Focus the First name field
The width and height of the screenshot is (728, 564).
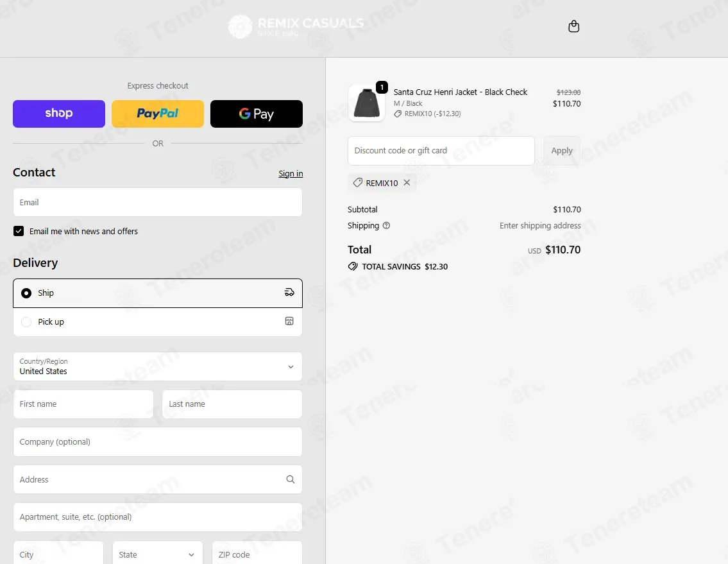pos(83,404)
